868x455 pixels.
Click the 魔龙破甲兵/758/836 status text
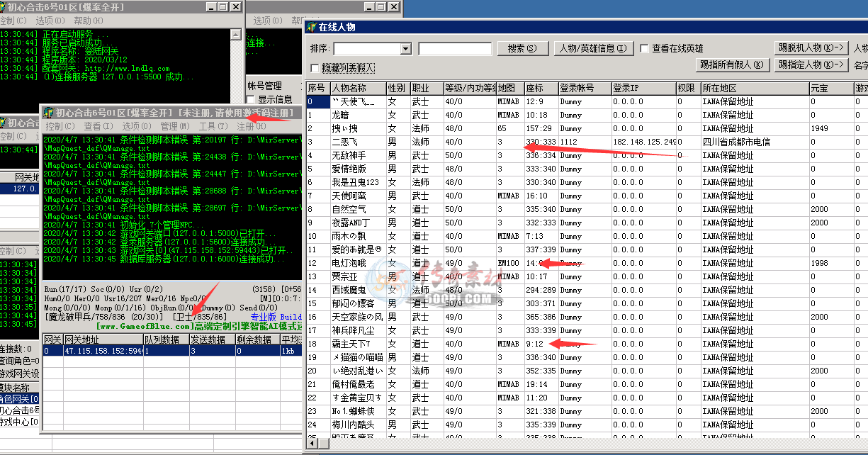[105, 316]
